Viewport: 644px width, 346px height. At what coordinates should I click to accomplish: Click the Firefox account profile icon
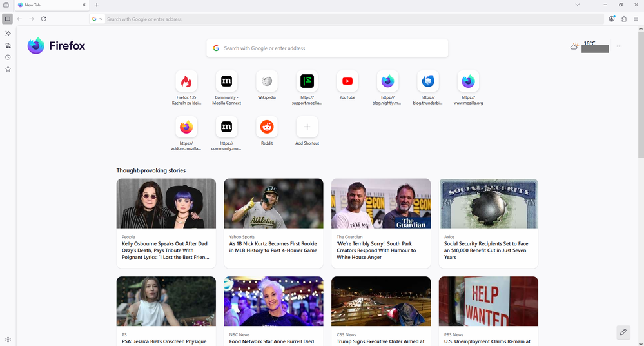tap(612, 19)
